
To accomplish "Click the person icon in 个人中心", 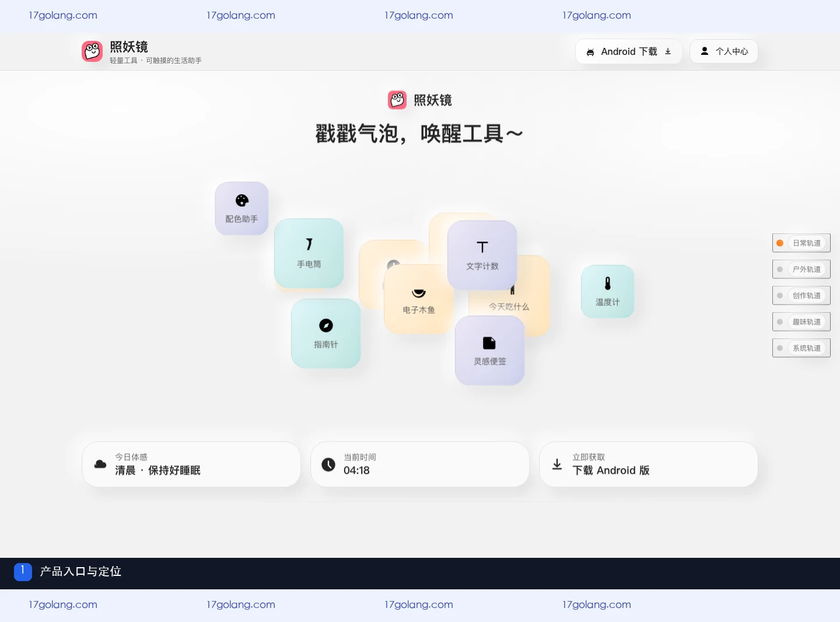I will click(x=704, y=51).
